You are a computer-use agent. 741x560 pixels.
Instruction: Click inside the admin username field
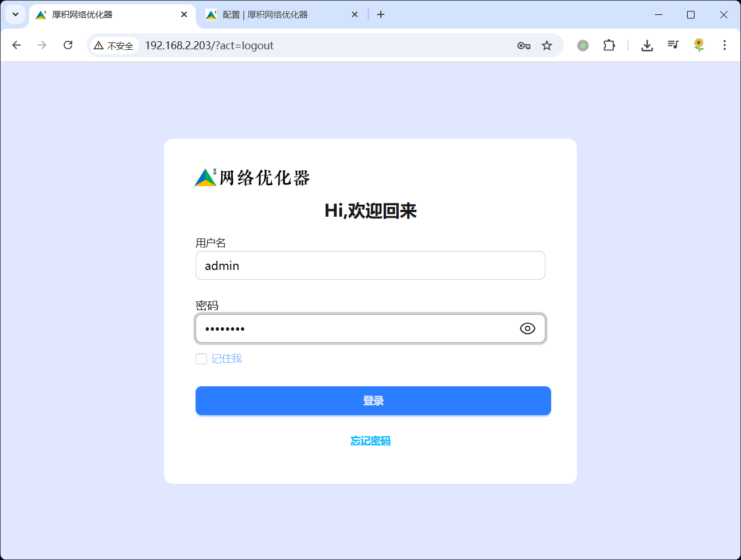point(370,265)
